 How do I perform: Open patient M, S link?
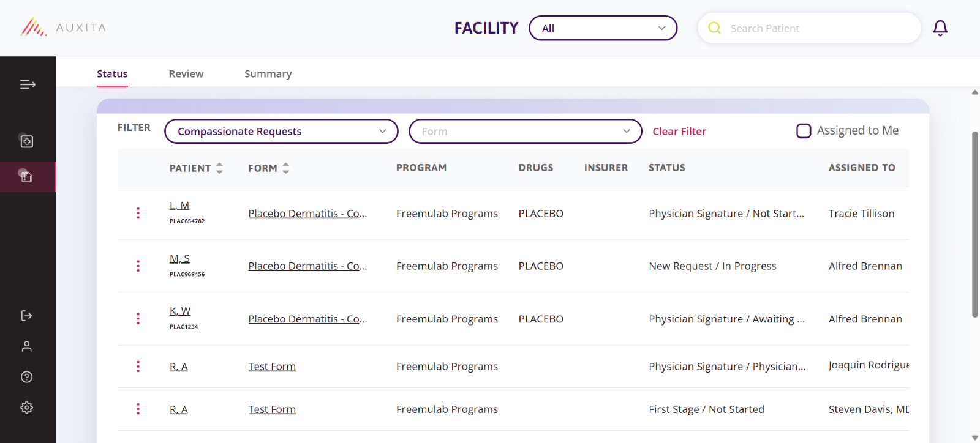pos(179,258)
